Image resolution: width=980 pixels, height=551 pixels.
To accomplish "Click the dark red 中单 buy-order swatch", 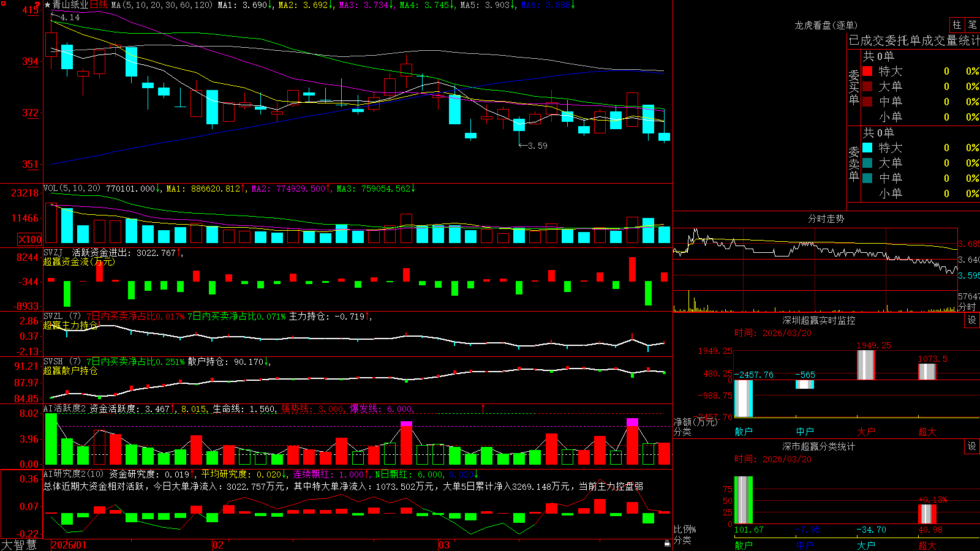I will 867,101.
